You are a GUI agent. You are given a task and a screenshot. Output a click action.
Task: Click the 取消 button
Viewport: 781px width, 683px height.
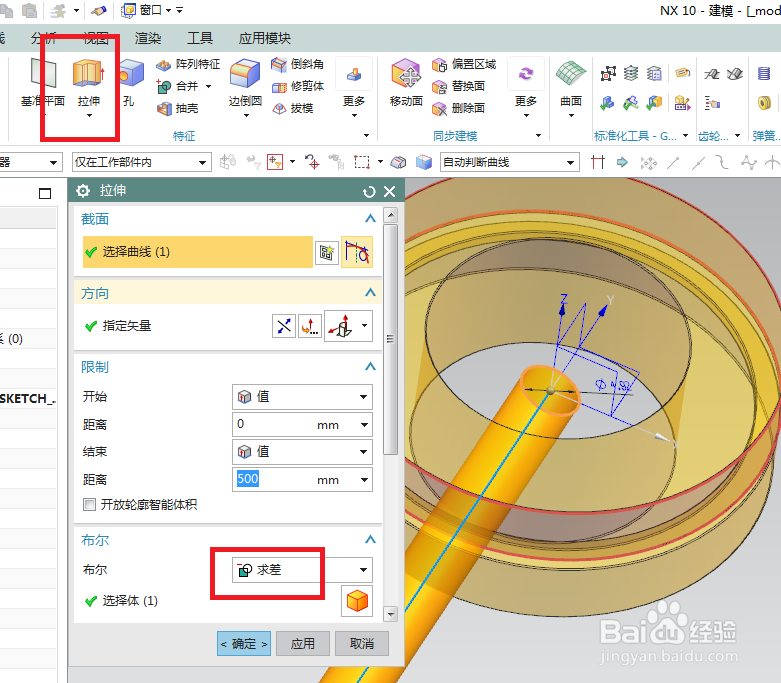coord(362,644)
